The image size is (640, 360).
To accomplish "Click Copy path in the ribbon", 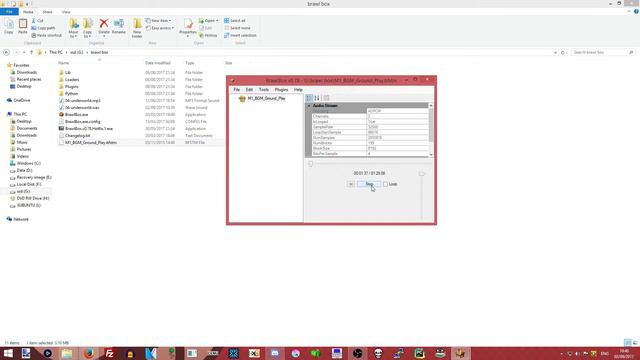I will 43,28.
